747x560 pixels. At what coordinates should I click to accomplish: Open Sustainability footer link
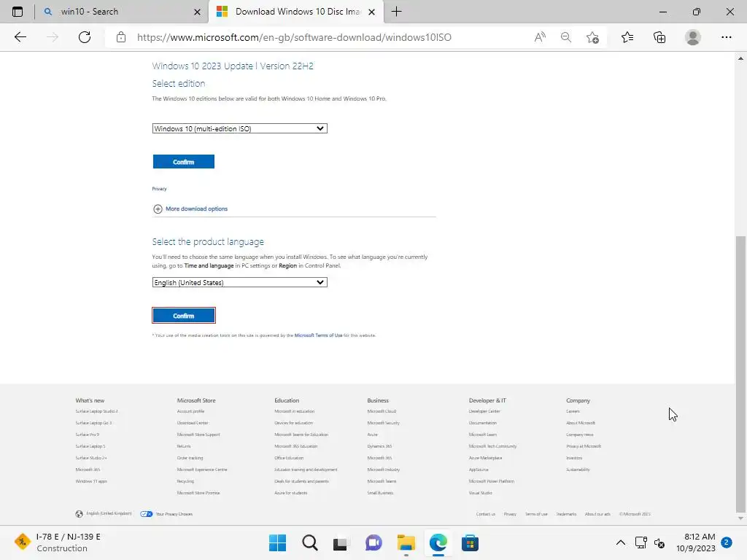click(x=578, y=470)
